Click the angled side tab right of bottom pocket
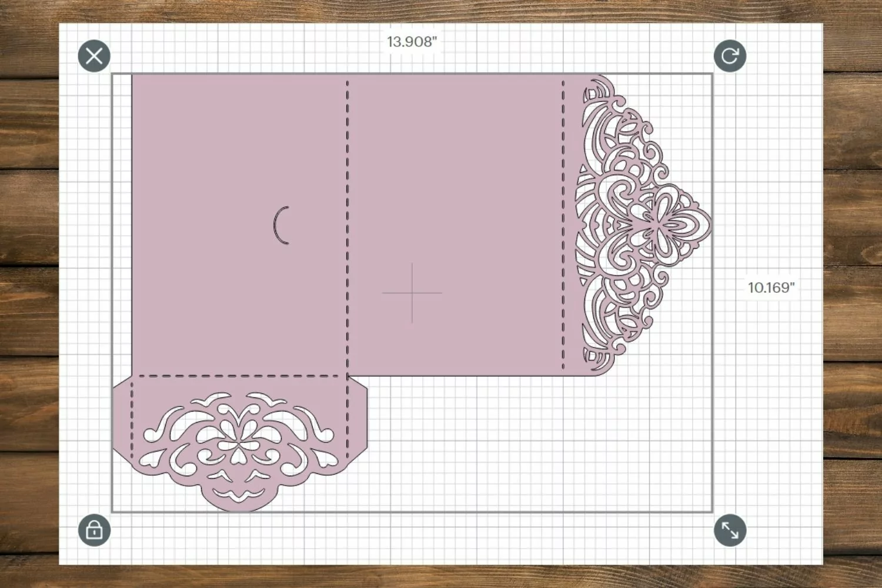 (358, 420)
